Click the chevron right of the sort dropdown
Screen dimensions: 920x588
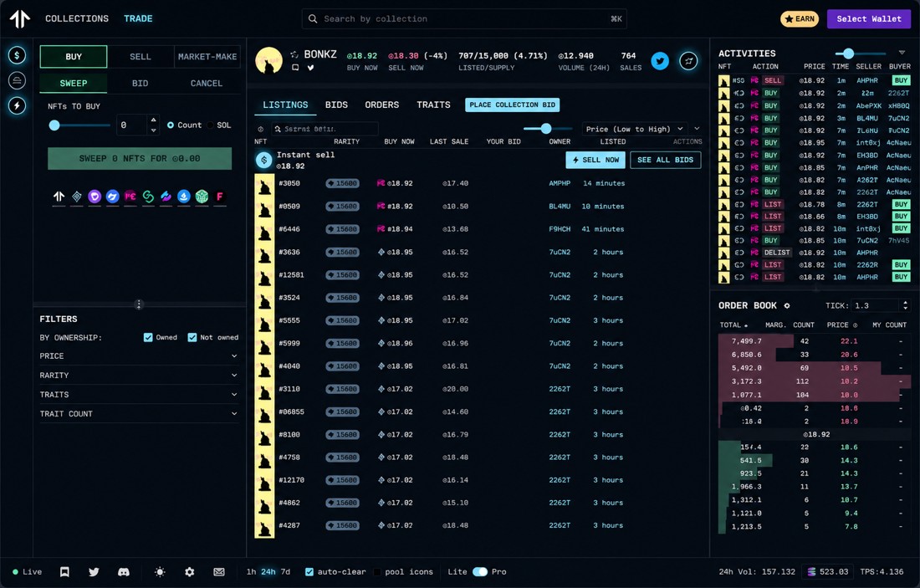697,129
